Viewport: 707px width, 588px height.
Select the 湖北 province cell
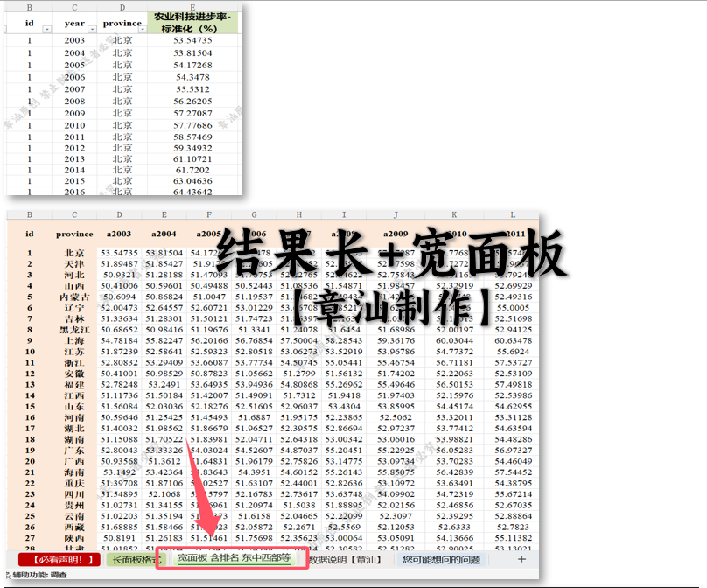74,429
